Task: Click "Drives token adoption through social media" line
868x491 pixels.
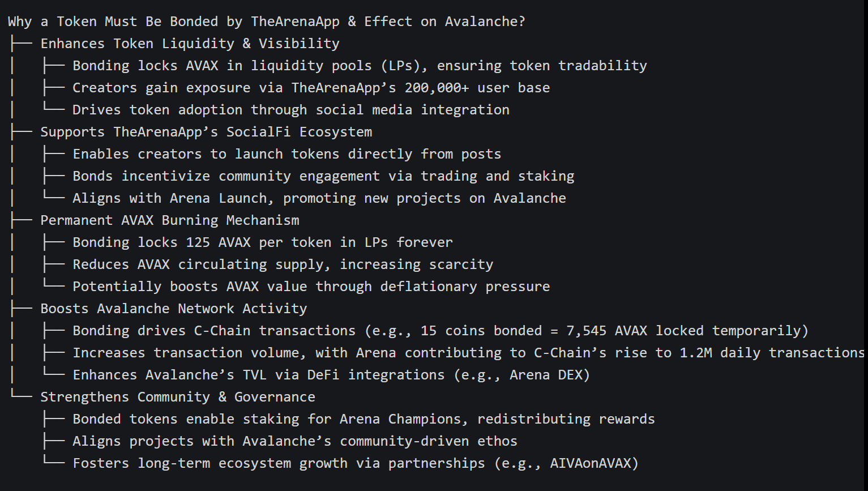Action: coord(290,110)
